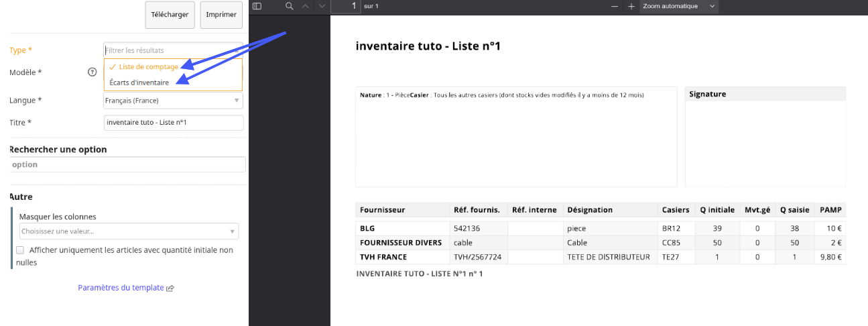
Task: Click the PAMP column header
Action: point(830,210)
